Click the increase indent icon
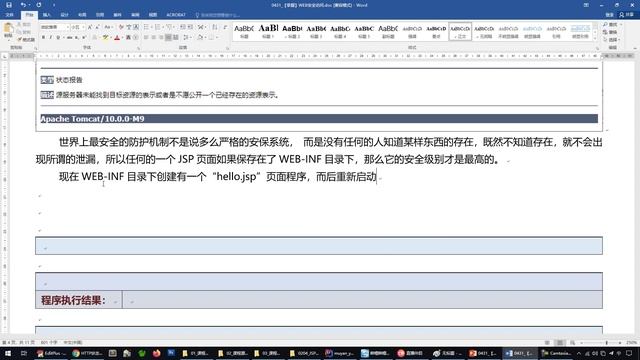The height and width of the screenshot is (360, 640). tap(190, 27)
